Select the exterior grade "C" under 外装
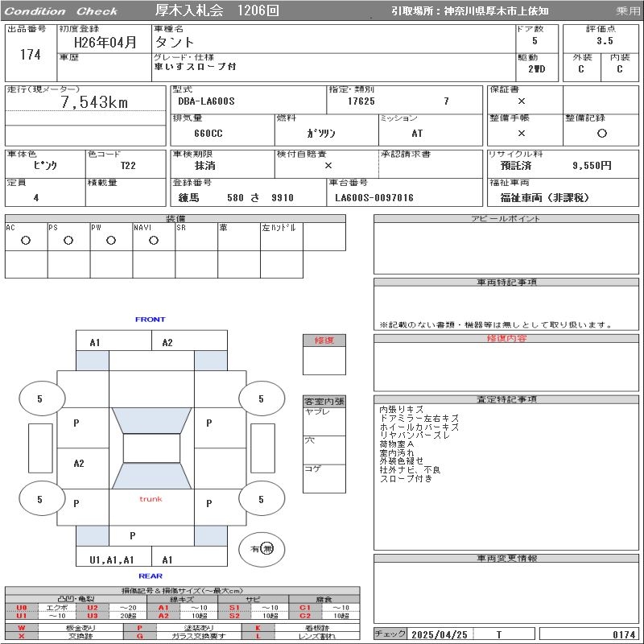The image size is (644, 644). pos(580,69)
